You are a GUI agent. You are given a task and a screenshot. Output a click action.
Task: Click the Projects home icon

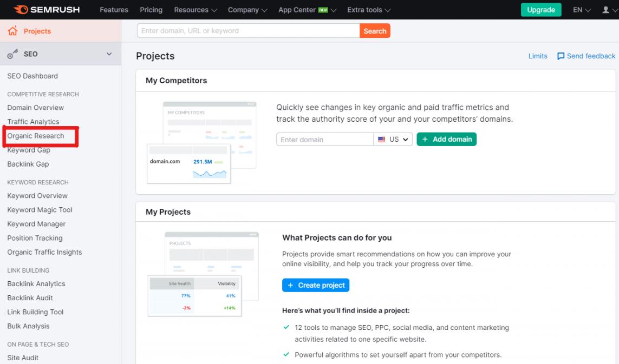[x=12, y=31]
